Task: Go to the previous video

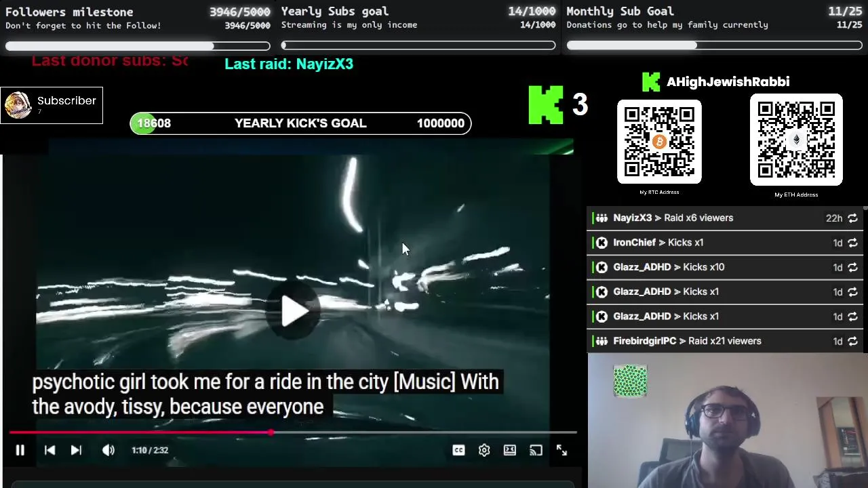Action: (x=50, y=450)
